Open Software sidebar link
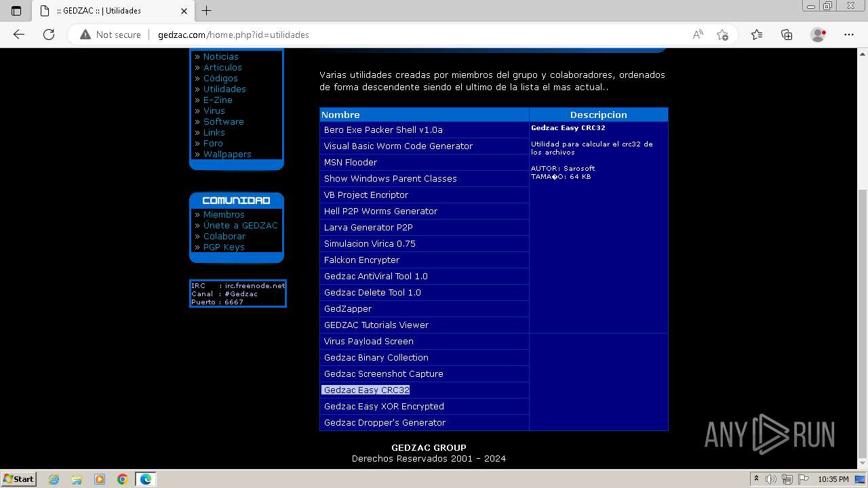Image resolution: width=868 pixels, height=488 pixels. 223,121
